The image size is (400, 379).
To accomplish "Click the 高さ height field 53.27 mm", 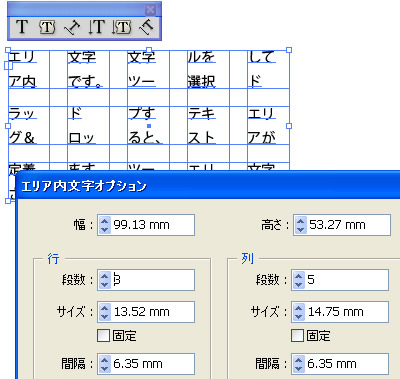I will click(342, 225).
